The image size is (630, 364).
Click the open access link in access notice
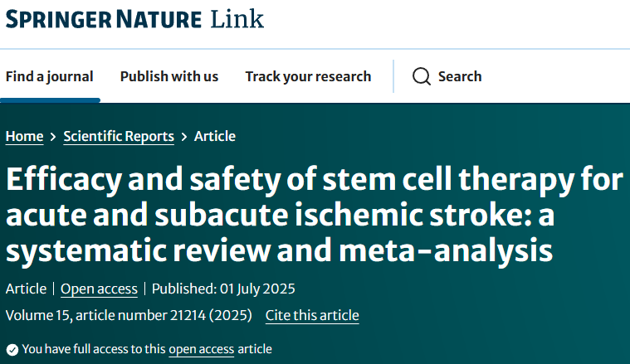pyautogui.click(x=202, y=349)
